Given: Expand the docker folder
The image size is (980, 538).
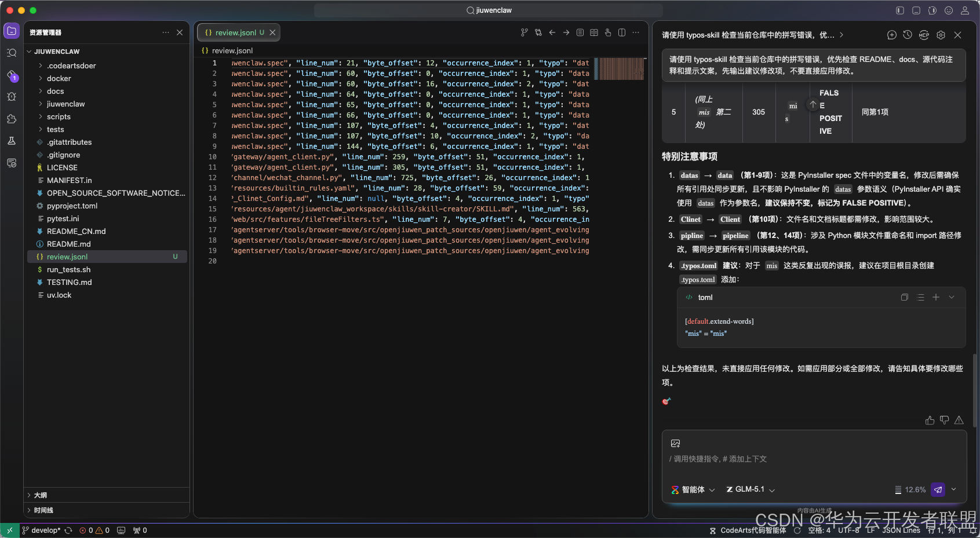Looking at the screenshot, I should coord(41,78).
